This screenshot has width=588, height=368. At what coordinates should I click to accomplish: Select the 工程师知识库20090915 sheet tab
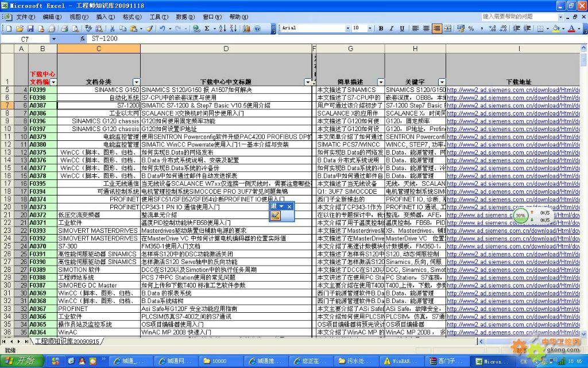[67, 342]
